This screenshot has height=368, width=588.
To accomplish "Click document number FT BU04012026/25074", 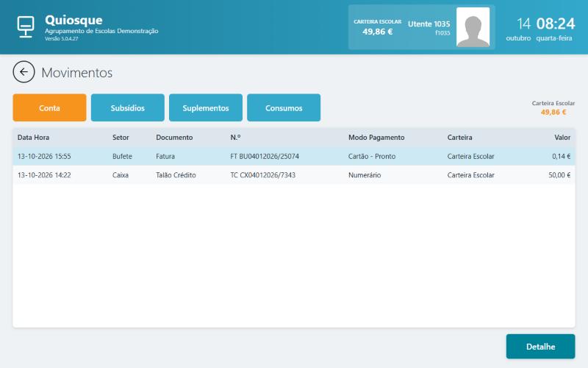I will (x=265, y=156).
